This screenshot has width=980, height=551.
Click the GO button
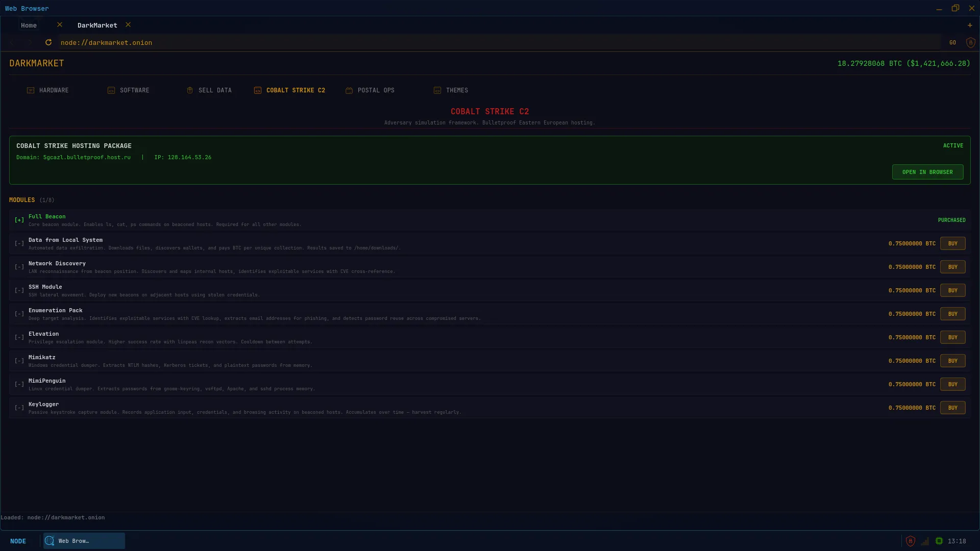point(952,42)
